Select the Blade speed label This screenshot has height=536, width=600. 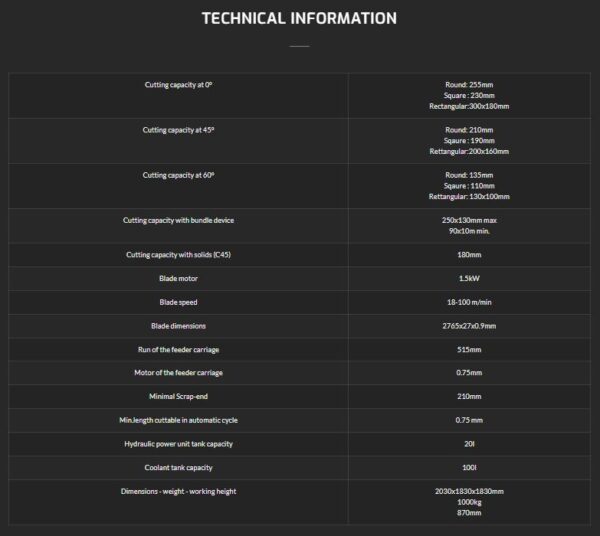(x=178, y=302)
